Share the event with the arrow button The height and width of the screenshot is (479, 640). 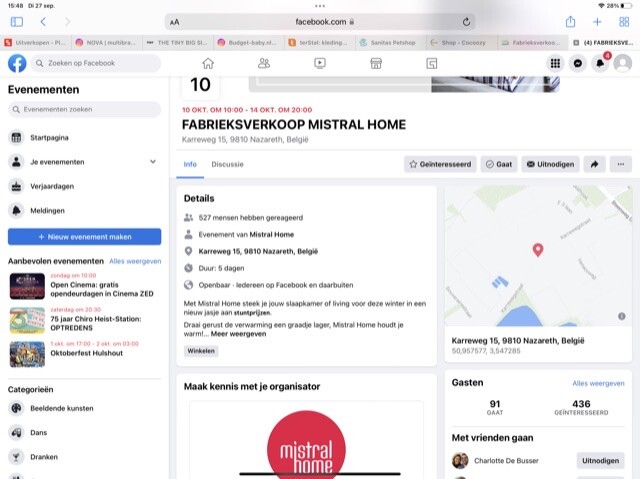point(594,164)
